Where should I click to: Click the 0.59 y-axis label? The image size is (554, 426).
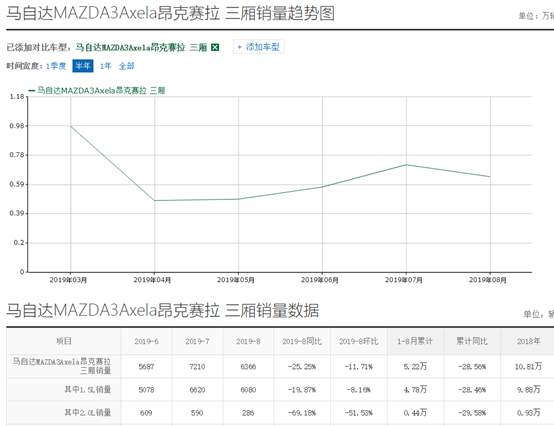pos(17,184)
